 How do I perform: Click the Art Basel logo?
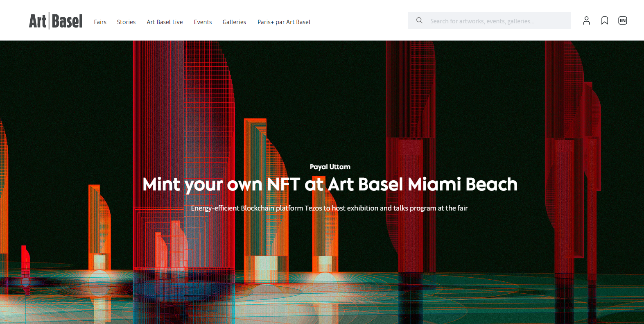coord(56,21)
